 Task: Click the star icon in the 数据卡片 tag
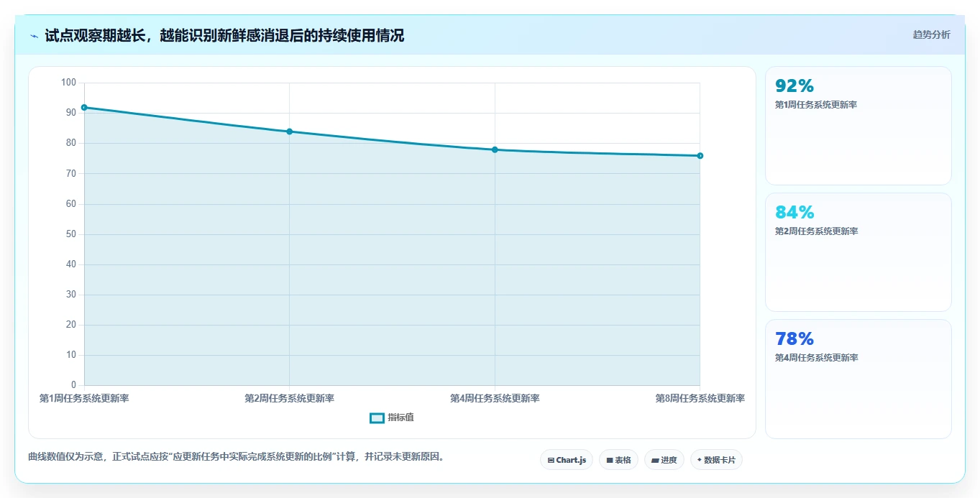click(x=700, y=460)
